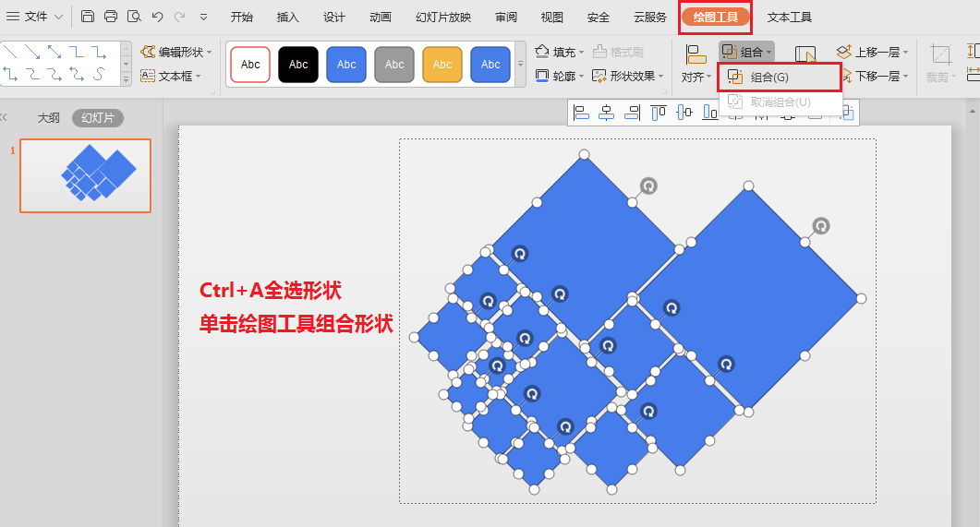Show the 大纲 outline pane tab
The width and height of the screenshot is (980, 527).
pos(48,117)
